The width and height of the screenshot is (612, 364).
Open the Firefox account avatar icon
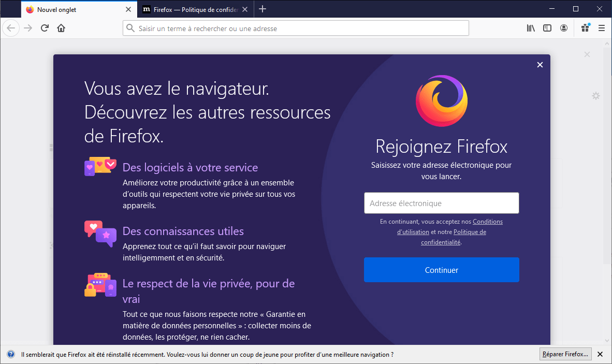click(x=564, y=28)
